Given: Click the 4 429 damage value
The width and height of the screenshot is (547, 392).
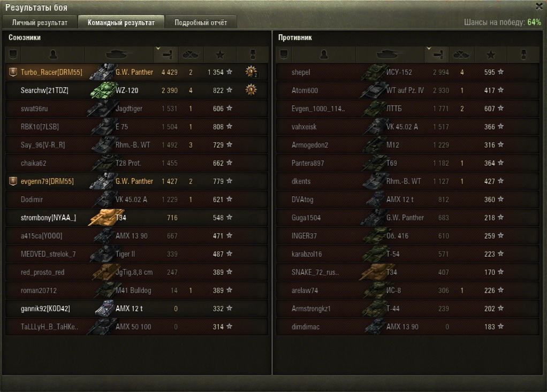Looking at the screenshot, I should tap(170, 72).
